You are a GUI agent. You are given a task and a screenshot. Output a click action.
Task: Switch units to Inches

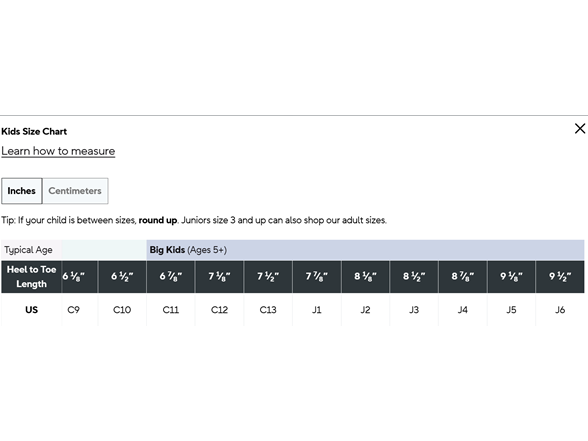tap(21, 191)
